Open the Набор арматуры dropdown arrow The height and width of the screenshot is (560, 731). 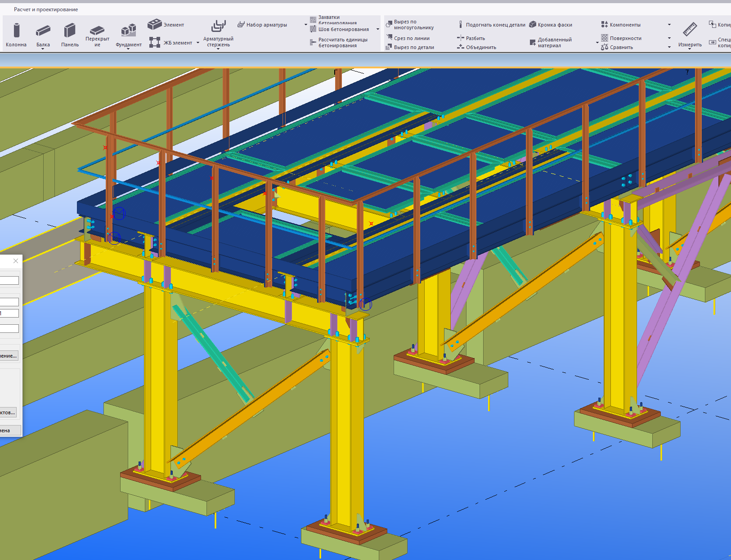306,25
